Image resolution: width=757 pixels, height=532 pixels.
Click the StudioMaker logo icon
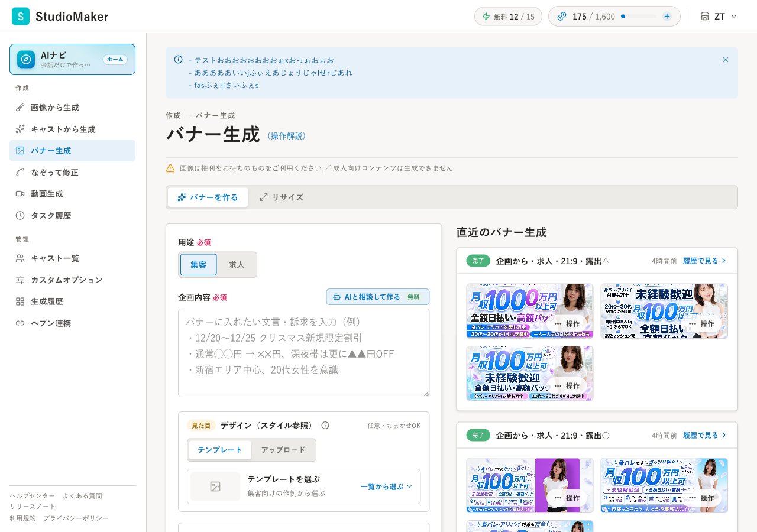click(21, 17)
